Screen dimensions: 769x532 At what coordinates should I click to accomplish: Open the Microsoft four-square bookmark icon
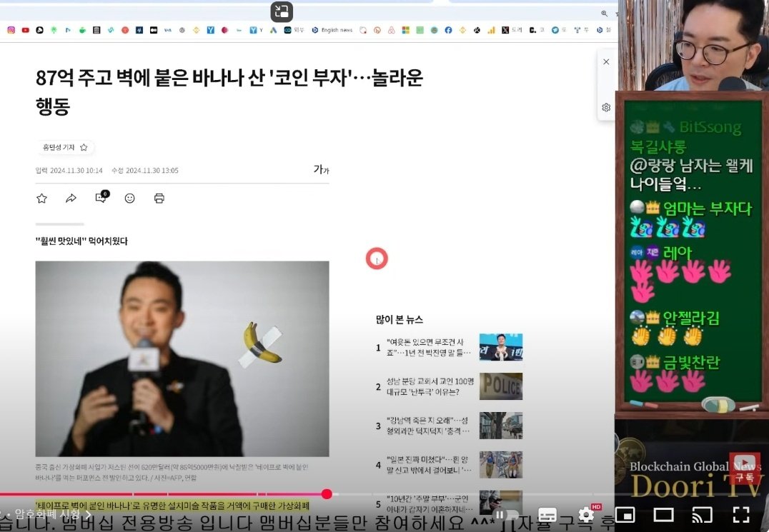tap(406, 30)
